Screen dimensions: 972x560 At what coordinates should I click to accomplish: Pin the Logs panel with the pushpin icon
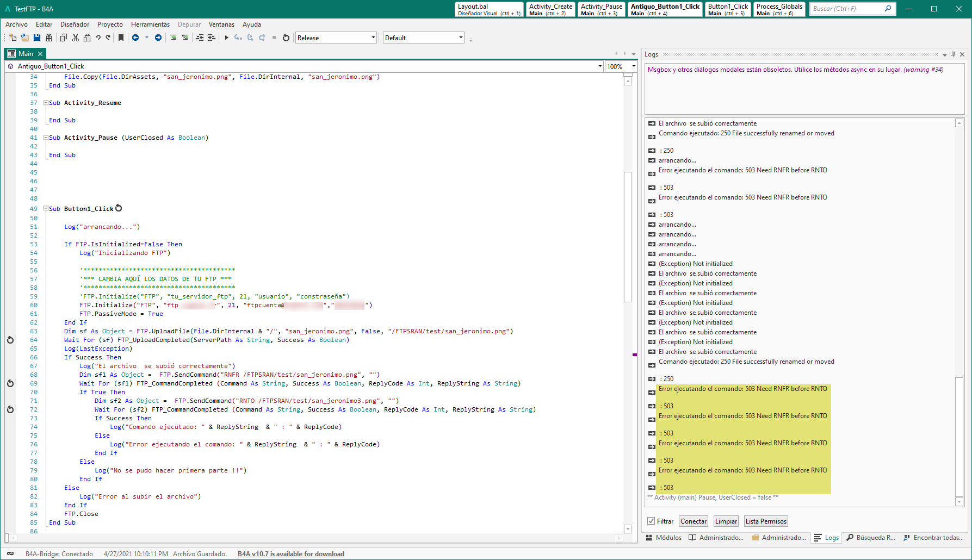(x=953, y=54)
